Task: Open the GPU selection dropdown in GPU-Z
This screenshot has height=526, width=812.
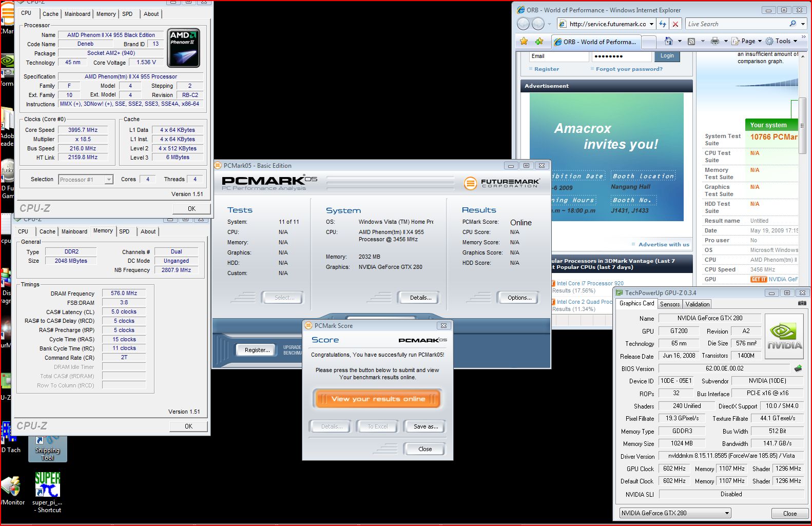Action: (x=675, y=513)
